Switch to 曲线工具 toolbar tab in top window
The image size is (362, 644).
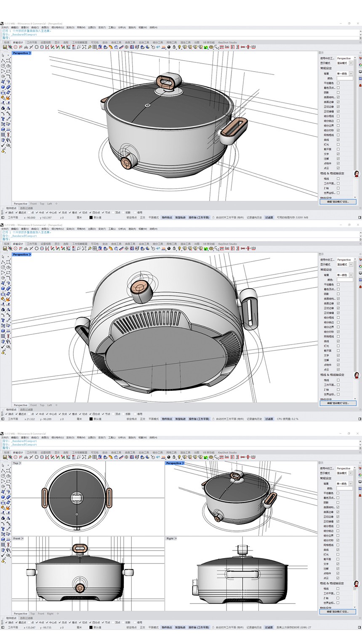pos(116,43)
